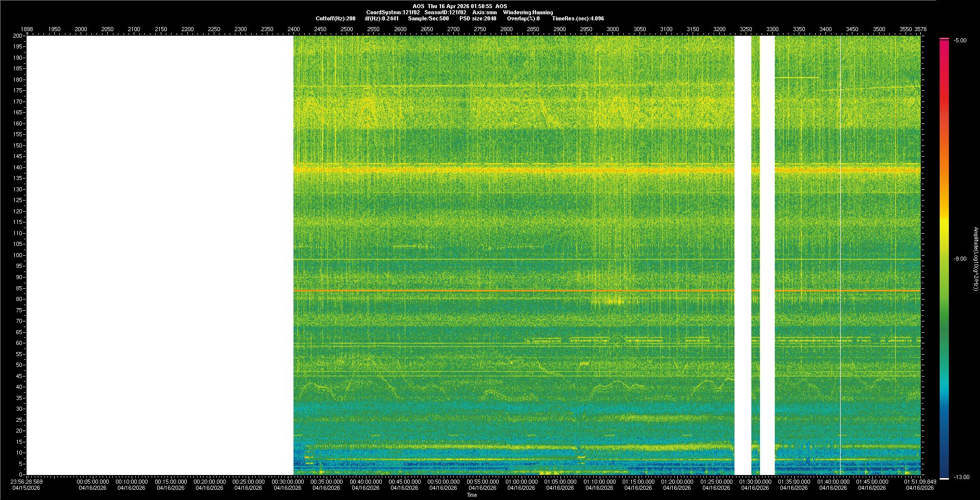Click the 3000 tick on the top axis
Screen dimensions: 980x500
pyautogui.click(x=612, y=29)
